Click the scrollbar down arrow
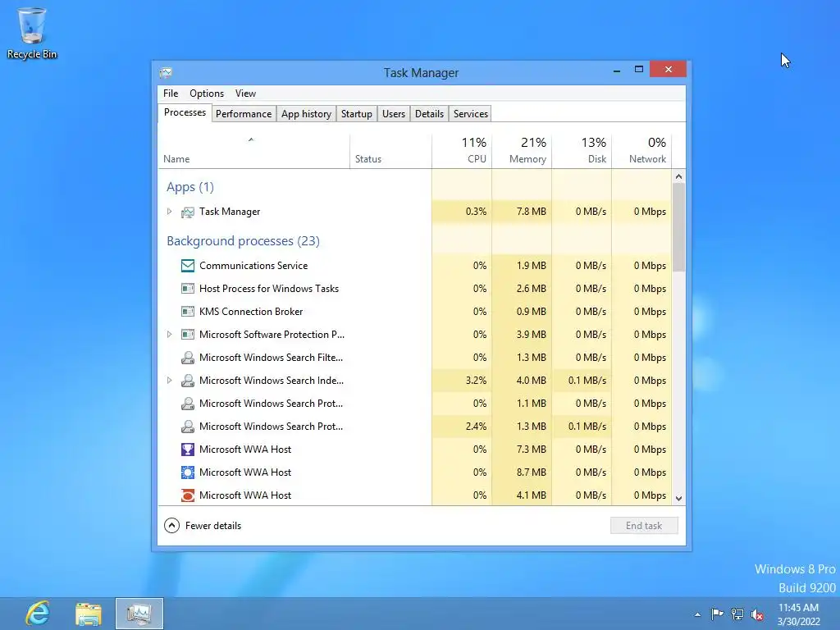Screen dimensions: 840x630 tap(678, 498)
